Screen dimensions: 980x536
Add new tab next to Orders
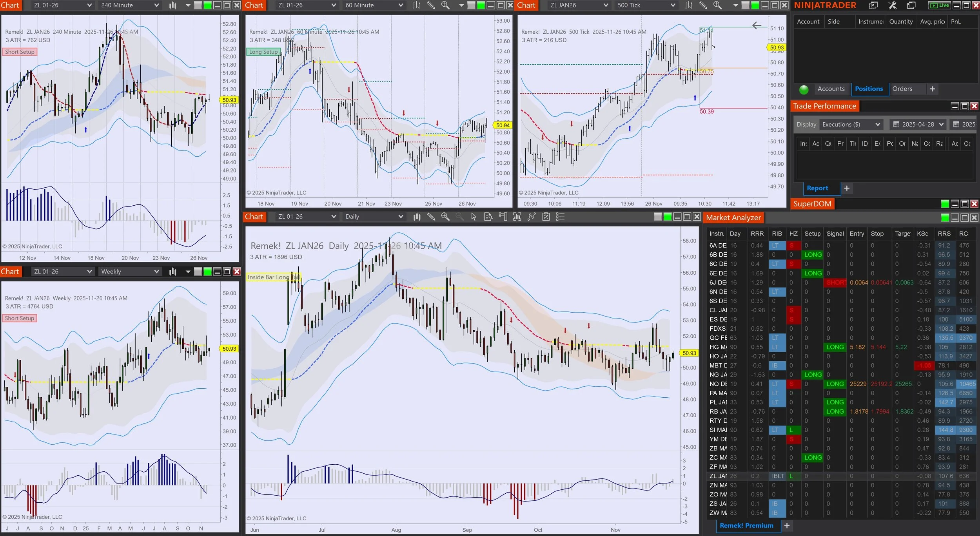pyautogui.click(x=932, y=89)
